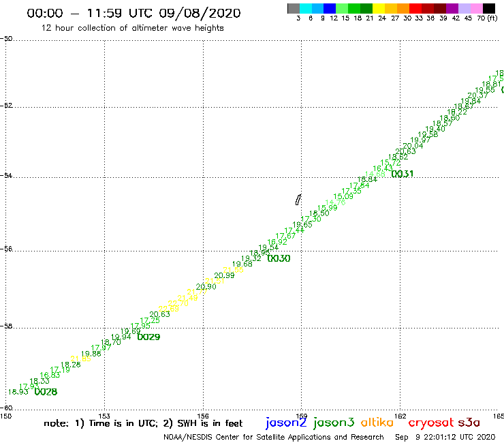
Task: Click the 16.43 wave height value
Action: click(x=383, y=168)
